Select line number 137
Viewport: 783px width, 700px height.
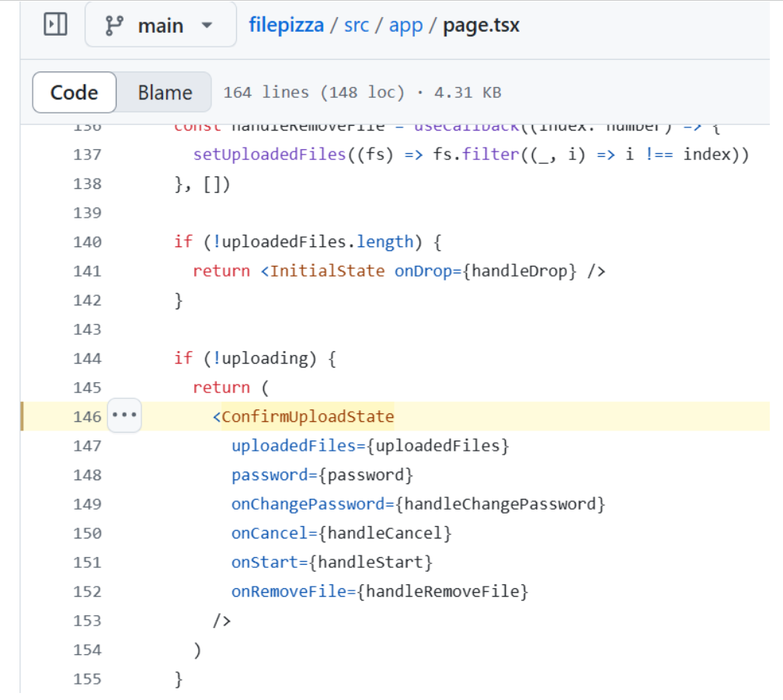pos(87,155)
